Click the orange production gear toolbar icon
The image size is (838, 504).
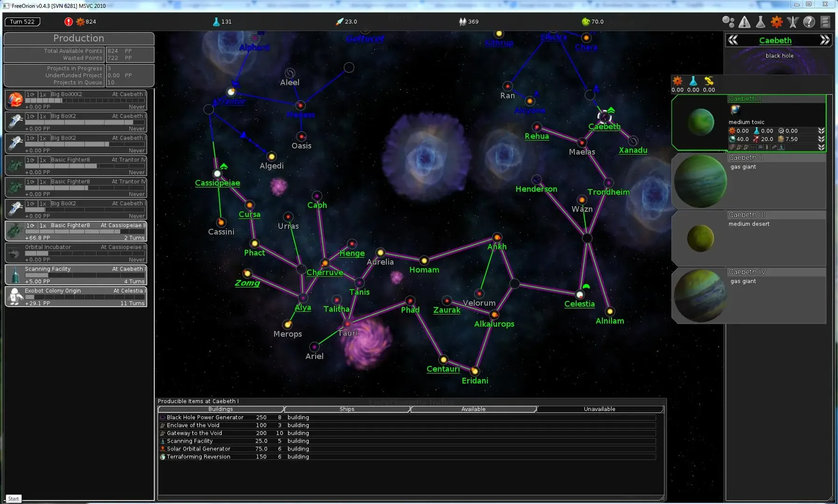[776, 21]
